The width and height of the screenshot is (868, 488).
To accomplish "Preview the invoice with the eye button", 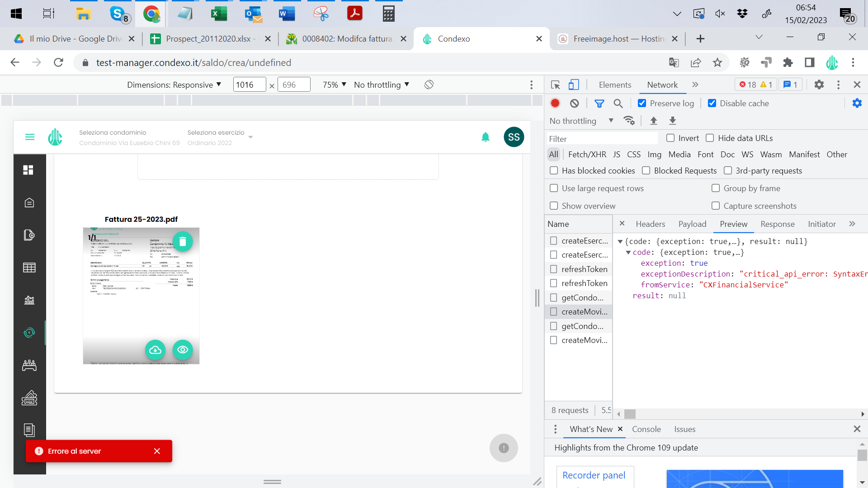I will tap(183, 350).
